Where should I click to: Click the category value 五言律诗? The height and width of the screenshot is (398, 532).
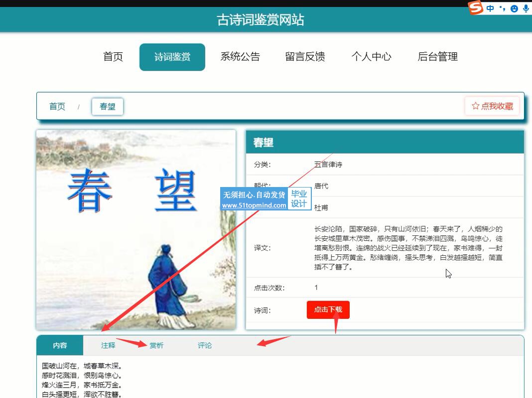tap(328, 165)
